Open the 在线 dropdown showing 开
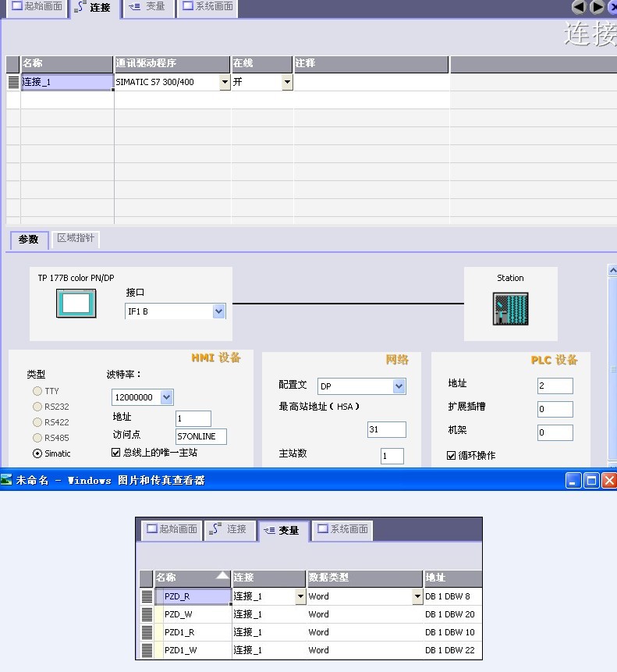Viewport: 617px width, 672px height. tap(287, 82)
